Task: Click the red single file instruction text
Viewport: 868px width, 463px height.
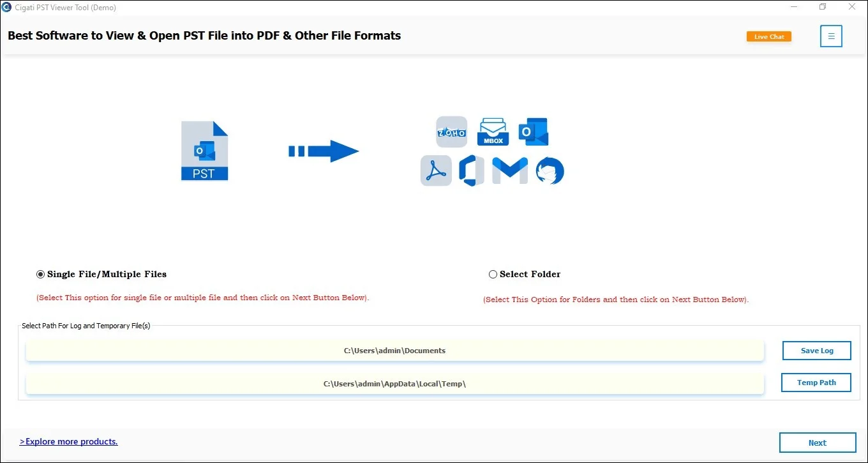Action: [x=203, y=298]
